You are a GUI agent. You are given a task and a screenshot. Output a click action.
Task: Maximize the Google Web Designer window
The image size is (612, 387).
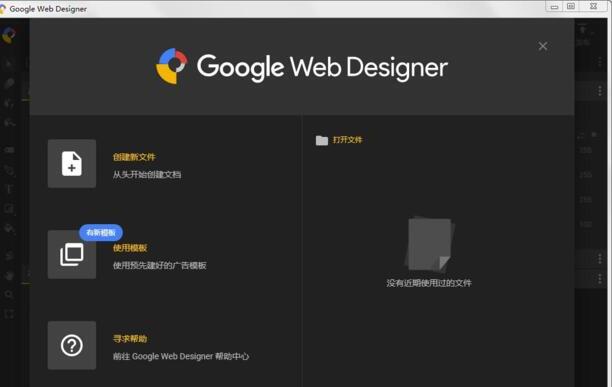[571, 6]
